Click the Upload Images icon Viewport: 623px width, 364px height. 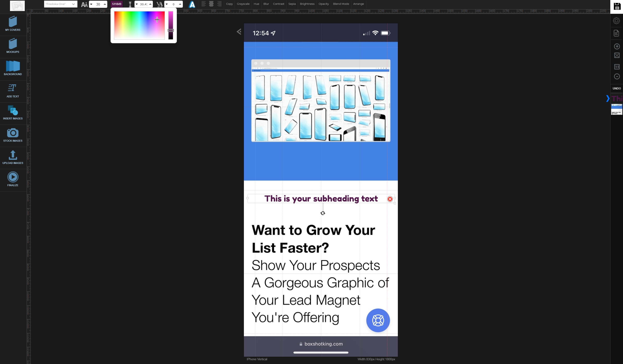click(x=13, y=155)
